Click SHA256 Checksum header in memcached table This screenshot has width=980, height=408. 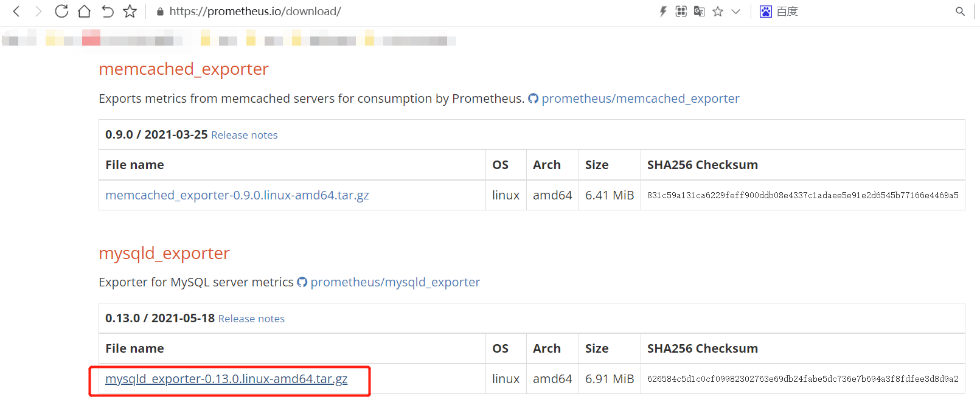point(703,165)
